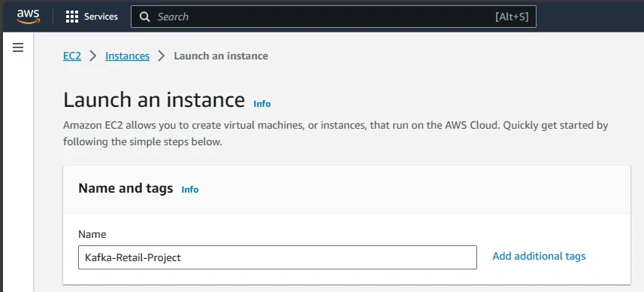Screen dimensions: 644x292
Task: Click Add additional tags link
Action: [x=539, y=256]
